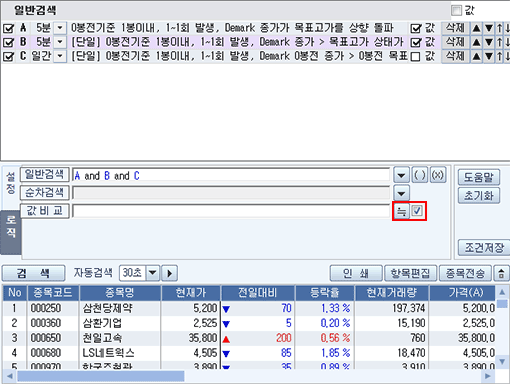510x384 pixels.
Task: Enable 값 checkbox on condition C row
Action: pyautogui.click(x=416, y=57)
